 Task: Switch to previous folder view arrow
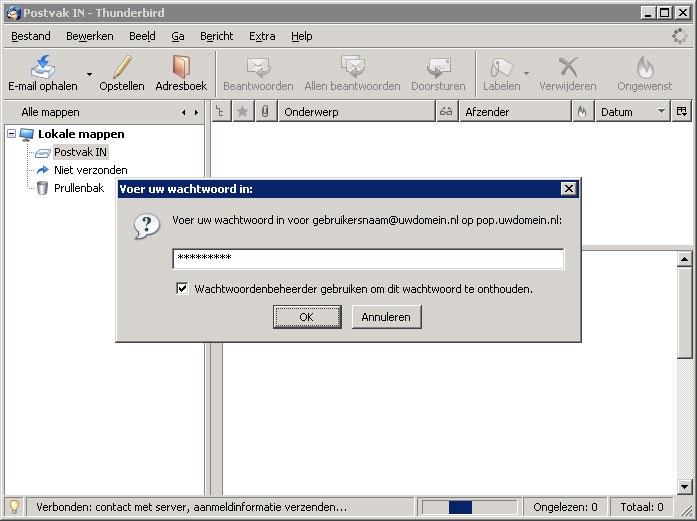[x=184, y=112]
